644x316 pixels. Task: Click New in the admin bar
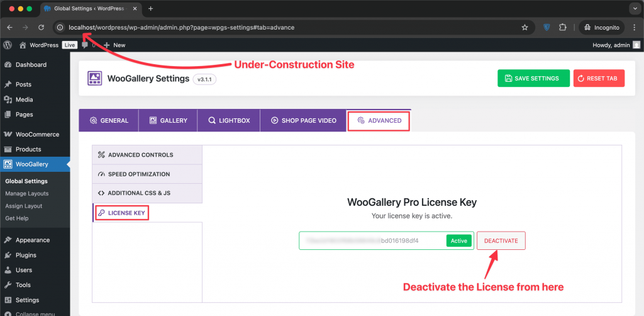coord(114,45)
